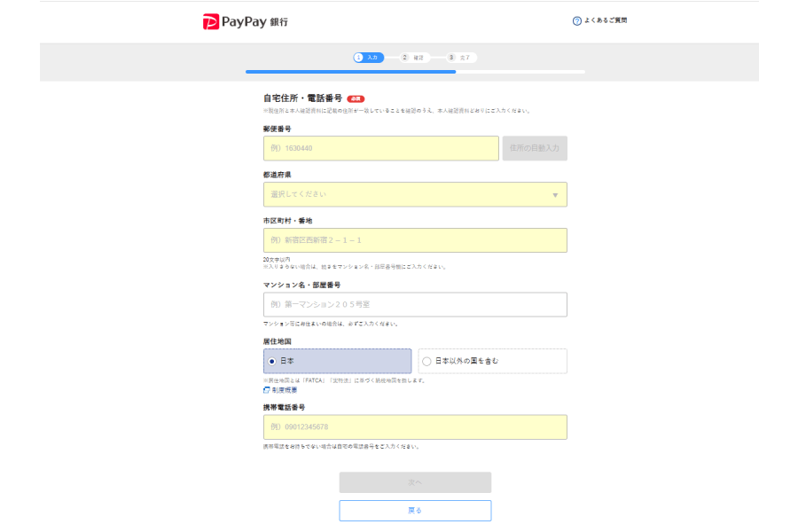Go to step 2 確認 indicator
This screenshot has height=532, width=798.
(x=414, y=58)
